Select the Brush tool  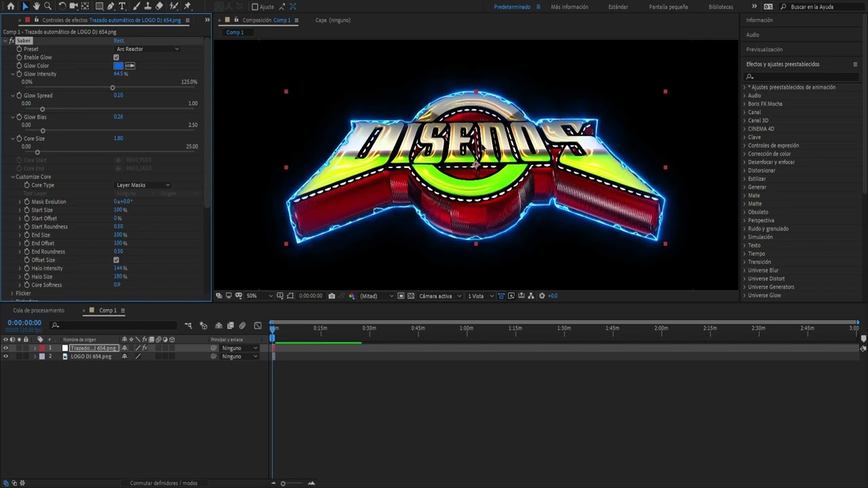[136, 6]
